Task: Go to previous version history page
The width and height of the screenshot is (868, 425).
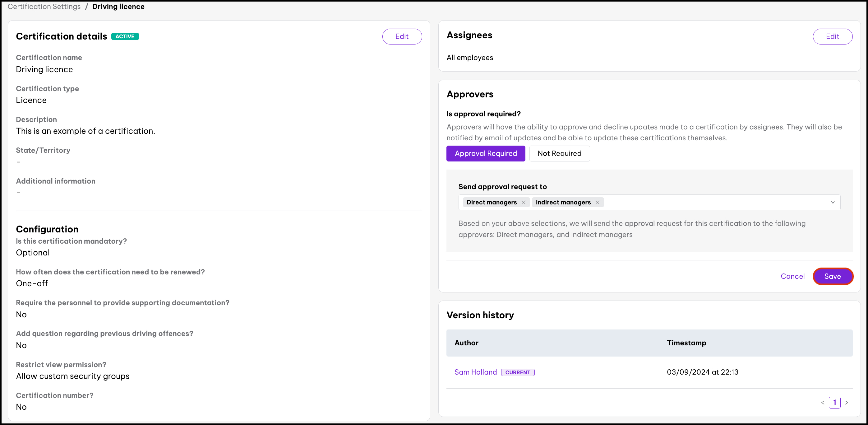Action: (823, 402)
